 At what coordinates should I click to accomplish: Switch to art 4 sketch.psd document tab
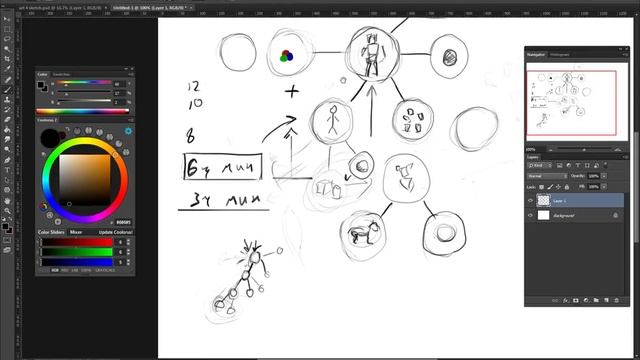(x=60, y=8)
